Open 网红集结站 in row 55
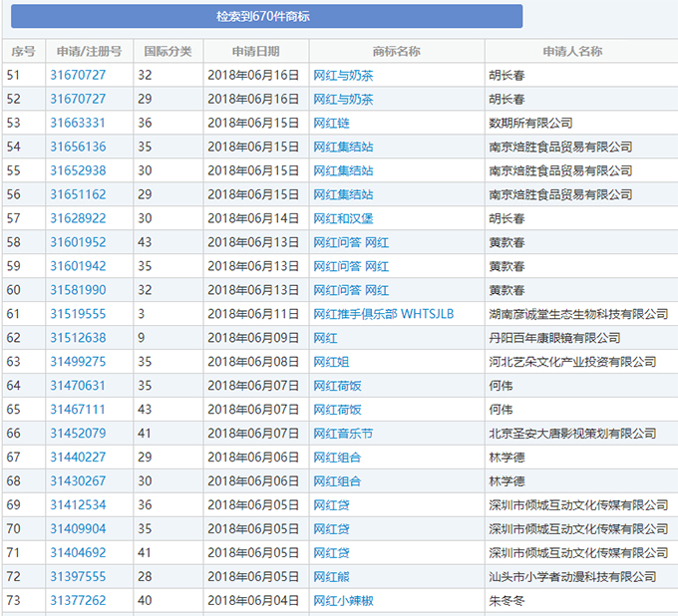 point(343,170)
